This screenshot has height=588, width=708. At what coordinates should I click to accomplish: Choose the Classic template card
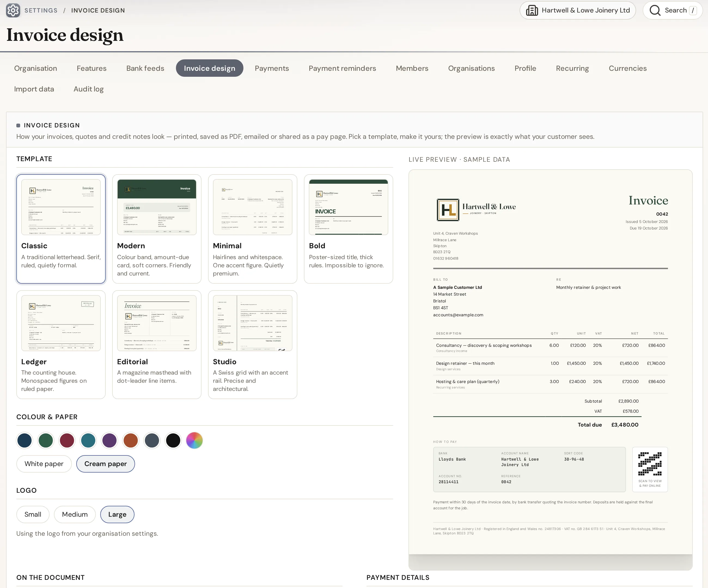[x=61, y=229]
